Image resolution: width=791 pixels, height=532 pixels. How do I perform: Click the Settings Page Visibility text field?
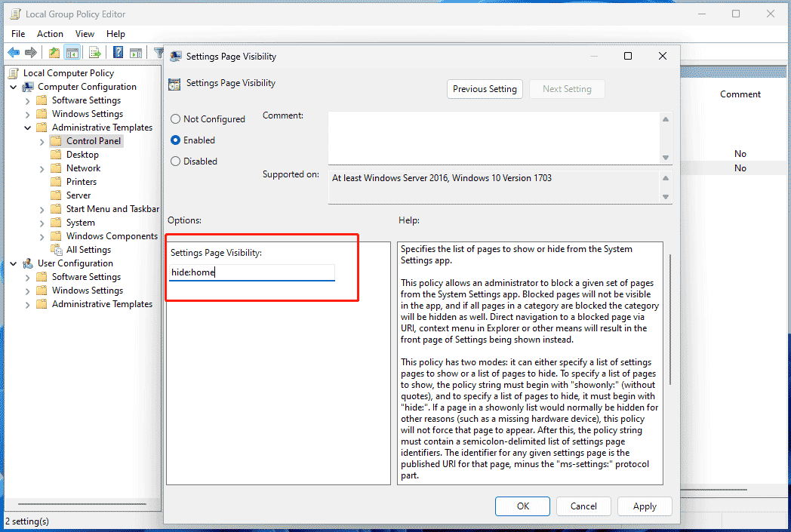pos(251,272)
